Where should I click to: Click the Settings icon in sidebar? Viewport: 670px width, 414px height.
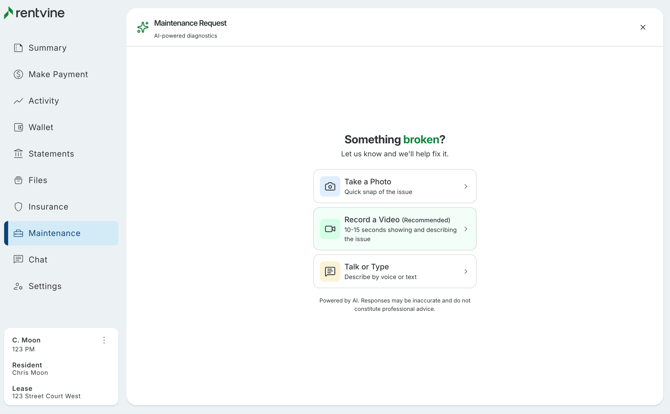click(x=18, y=287)
